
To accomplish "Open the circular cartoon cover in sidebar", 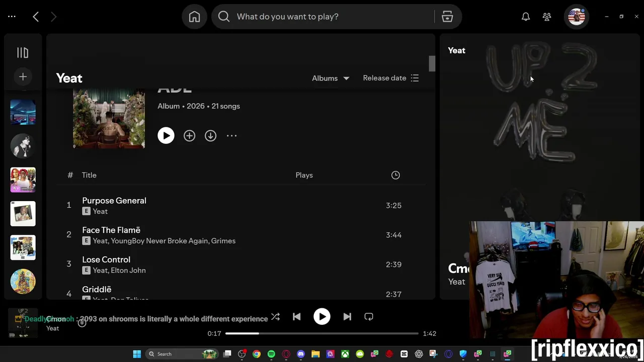I will pos(23,282).
